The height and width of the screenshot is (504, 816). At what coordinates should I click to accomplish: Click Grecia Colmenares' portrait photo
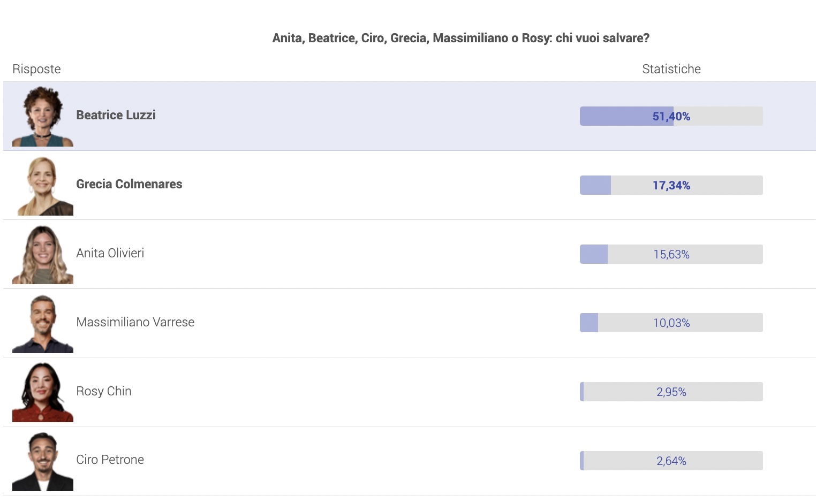click(x=43, y=185)
